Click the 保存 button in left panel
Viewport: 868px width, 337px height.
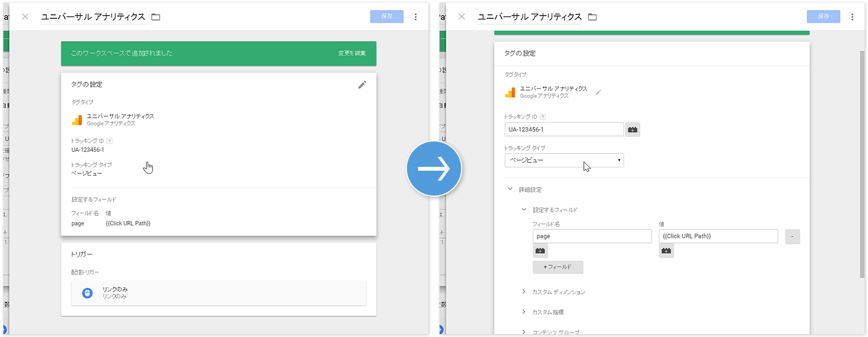(x=387, y=17)
